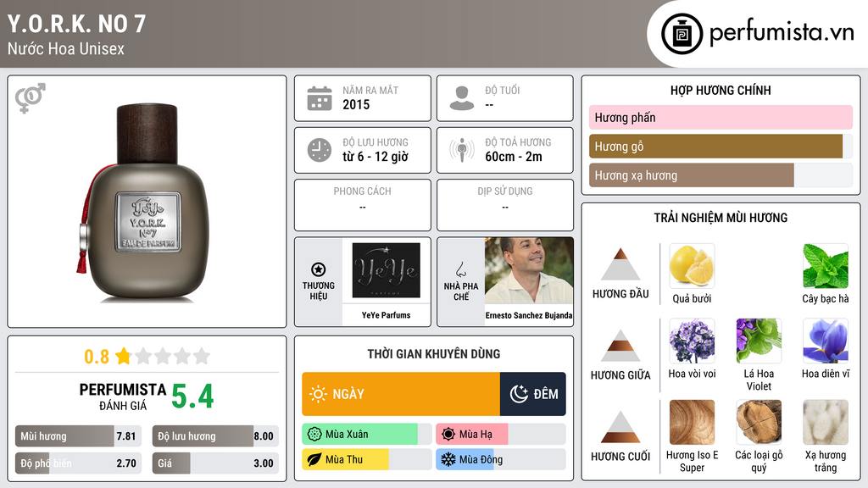Click the Hương cuối pyramid icon

(620, 427)
